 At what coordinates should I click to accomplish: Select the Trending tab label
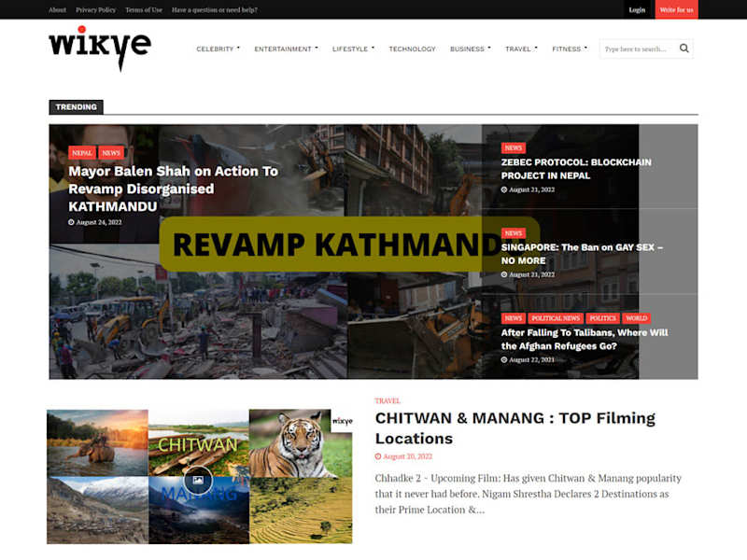point(77,107)
